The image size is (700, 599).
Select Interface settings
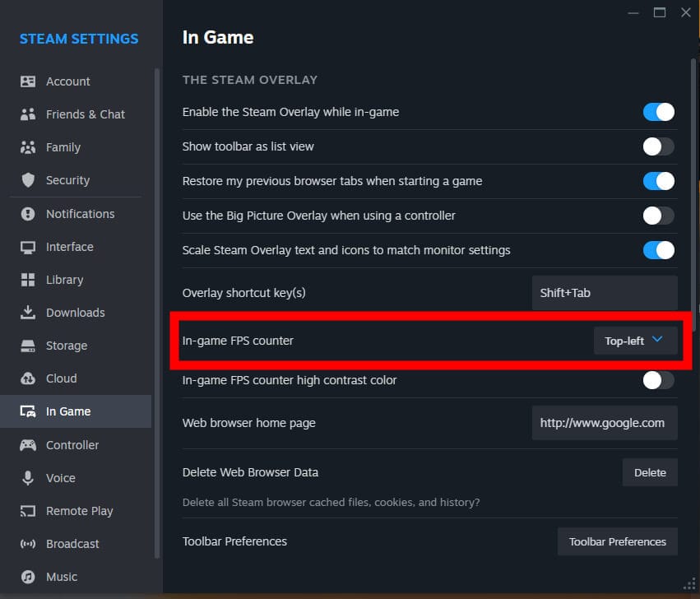pos(76,247)
